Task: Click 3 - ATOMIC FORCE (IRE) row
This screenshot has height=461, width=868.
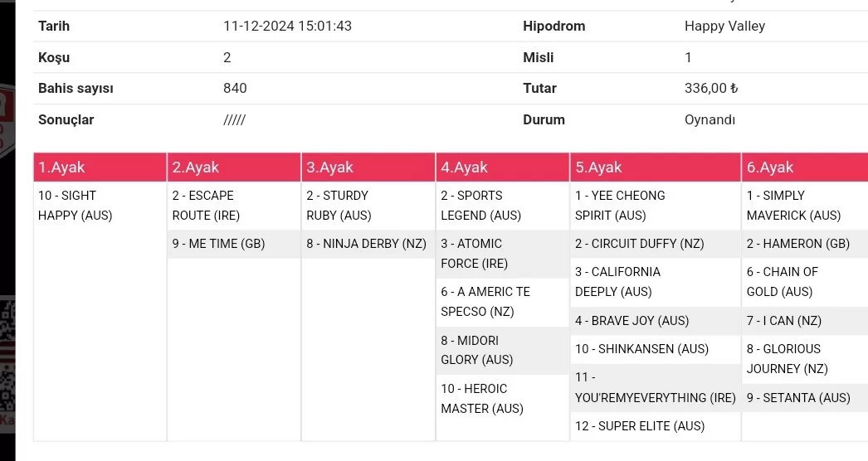Action: click(x=472, y=254)
